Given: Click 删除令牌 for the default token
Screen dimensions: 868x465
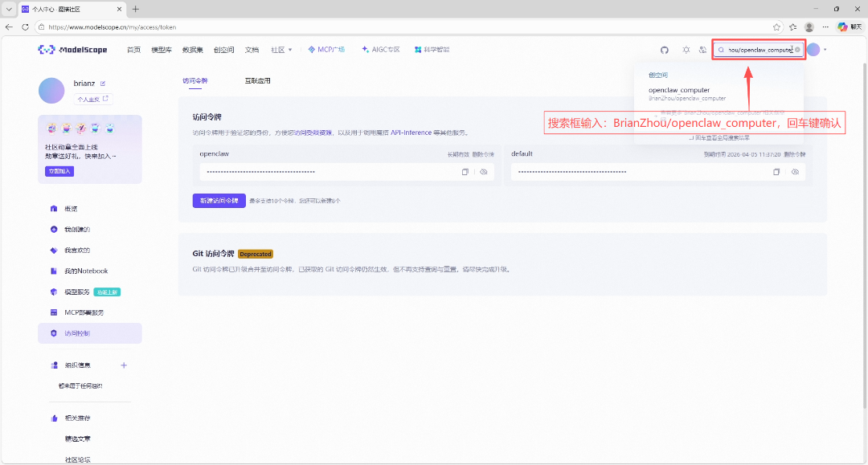Looking at the screenshot, I should (795, 155).
